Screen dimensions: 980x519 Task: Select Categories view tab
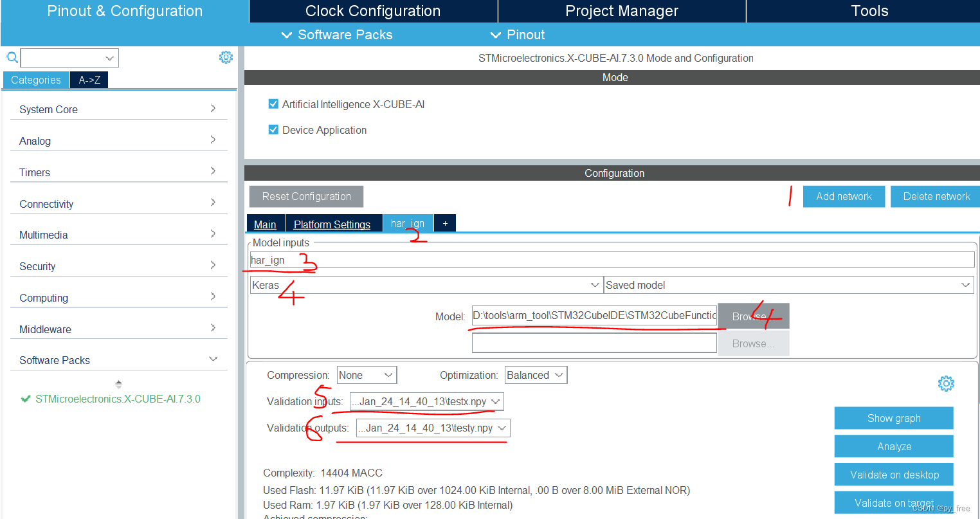[36, 80]
